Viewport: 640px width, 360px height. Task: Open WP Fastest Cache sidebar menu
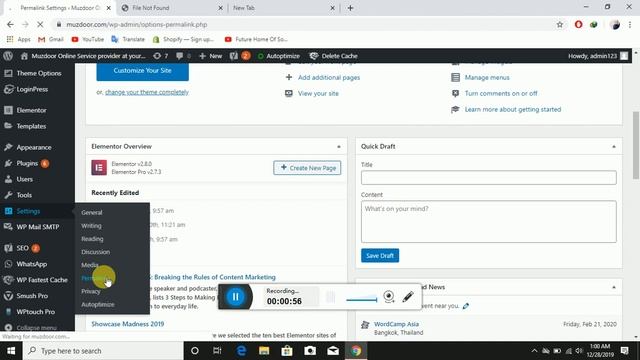pyautogui.click(x=37, y=280)
